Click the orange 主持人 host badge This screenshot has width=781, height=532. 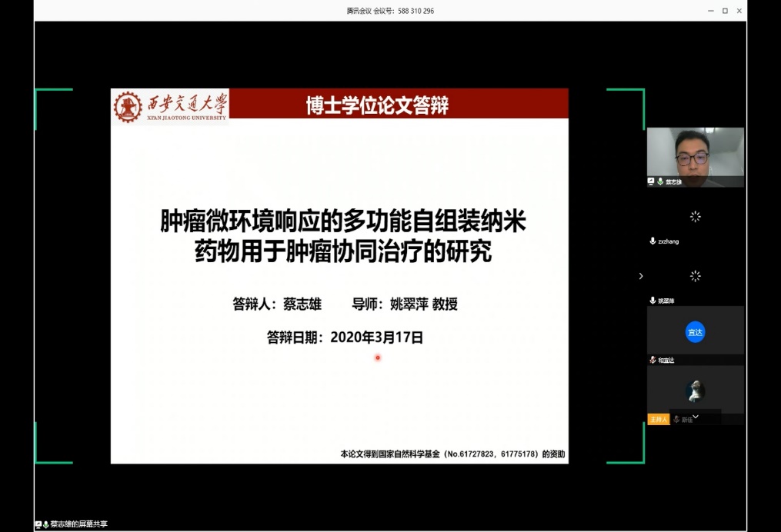658,420
